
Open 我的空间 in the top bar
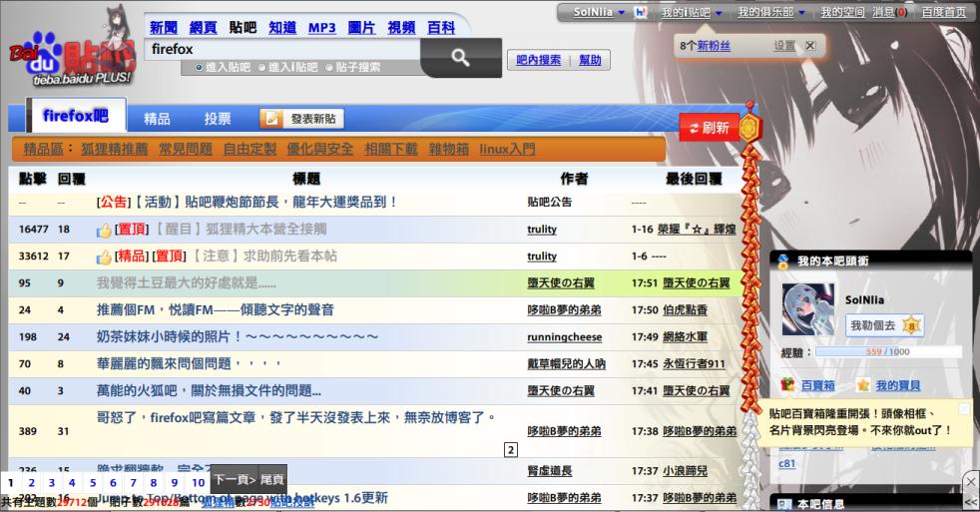pos(842,13)
